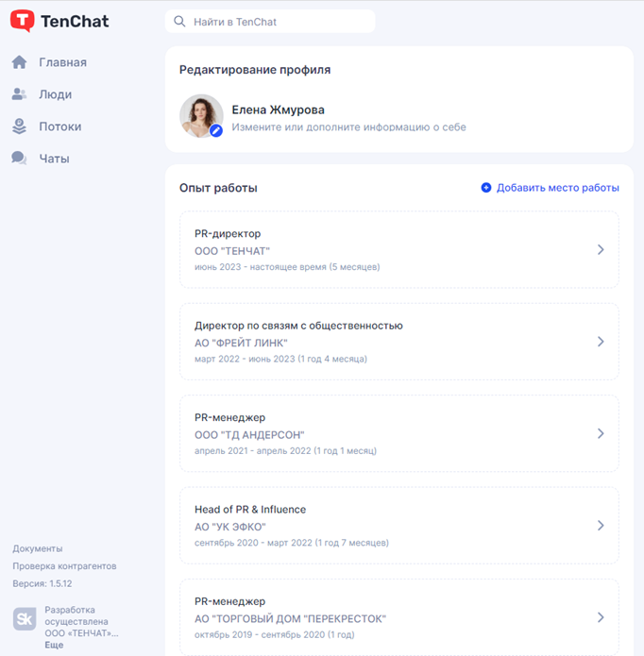The image size is (644, 656).
Task: Click the сентябрь 2020 - март 2022 dates
Action: (x=292, y=543)
